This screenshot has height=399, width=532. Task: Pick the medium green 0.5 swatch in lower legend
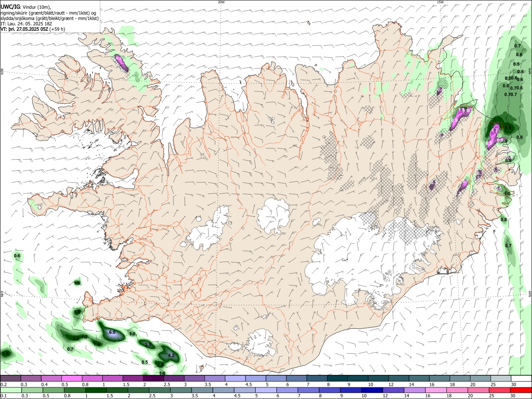(x=53, y=390)
